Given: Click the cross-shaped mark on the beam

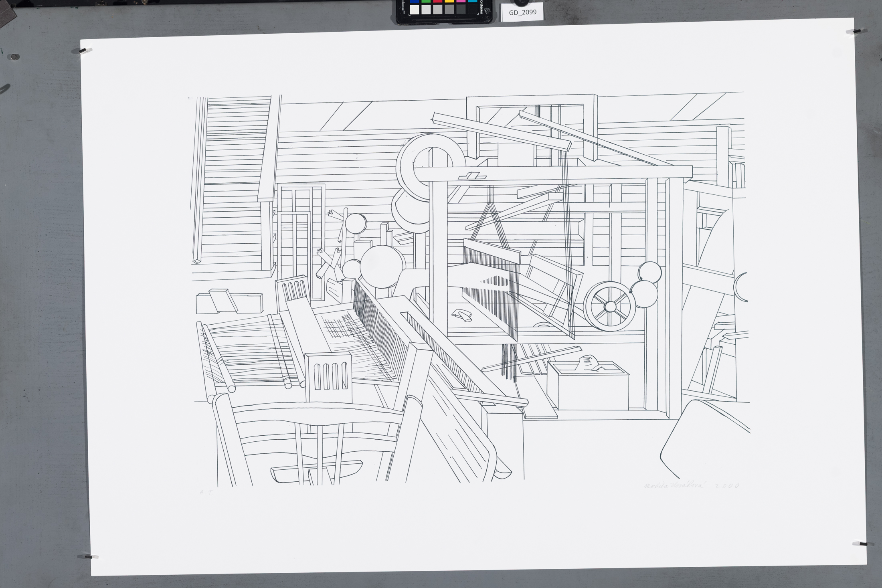Looking at the screenshot, I should tap(472, 176).
